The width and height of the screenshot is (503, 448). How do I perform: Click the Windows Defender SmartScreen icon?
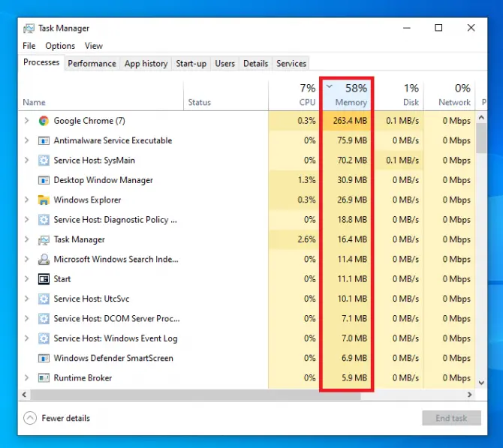click(x=44, y=358)
